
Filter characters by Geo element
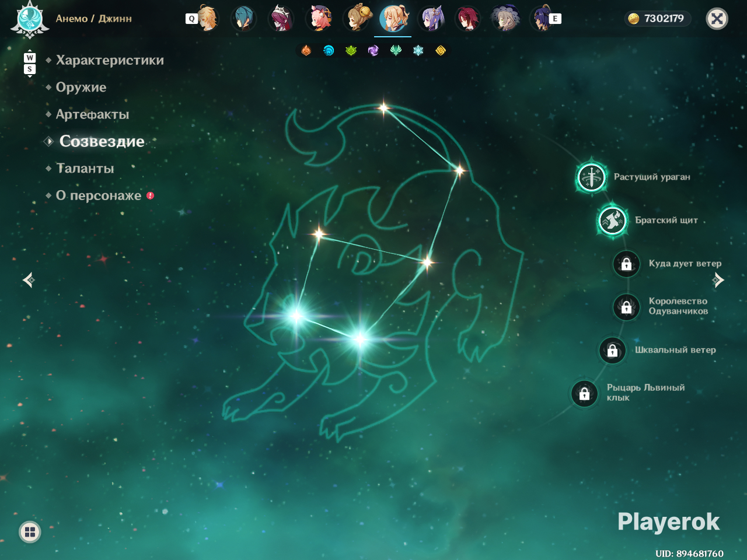[441, 51]
